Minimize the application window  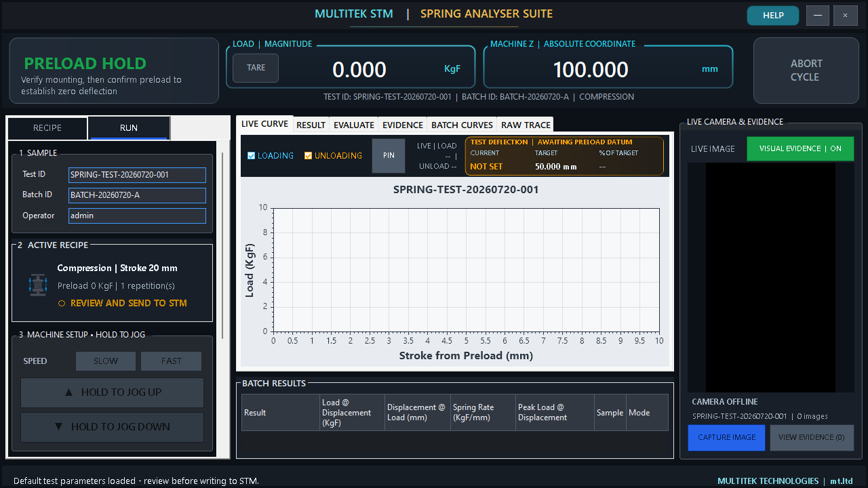(x=818, y=16)
